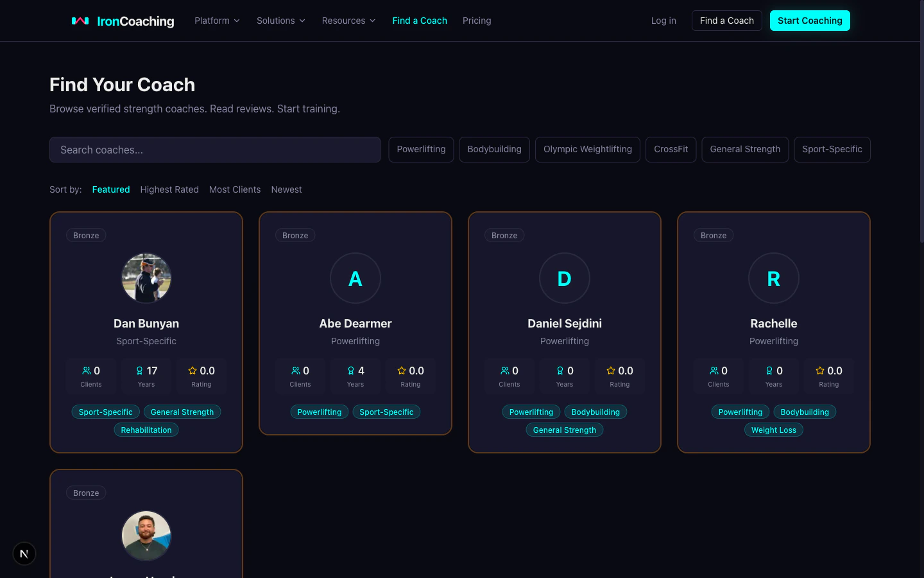Click inside the Search coaches field

click(x=215, y=150)
